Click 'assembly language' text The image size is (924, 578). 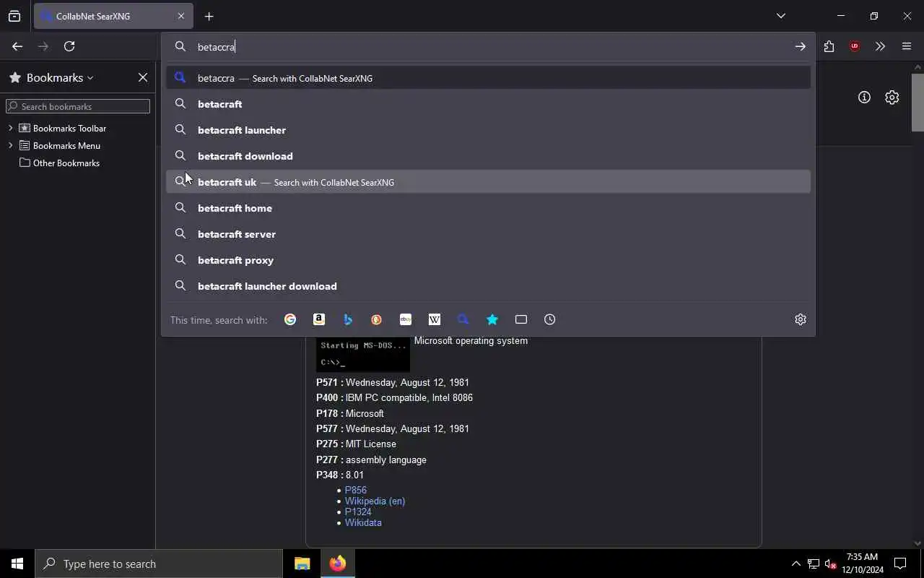tap(386, 460)
